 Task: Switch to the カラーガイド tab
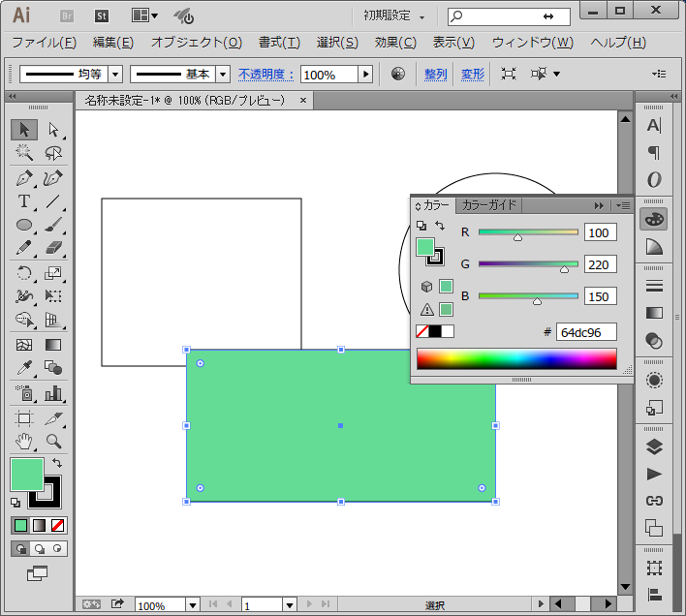(x=488, y=205)
